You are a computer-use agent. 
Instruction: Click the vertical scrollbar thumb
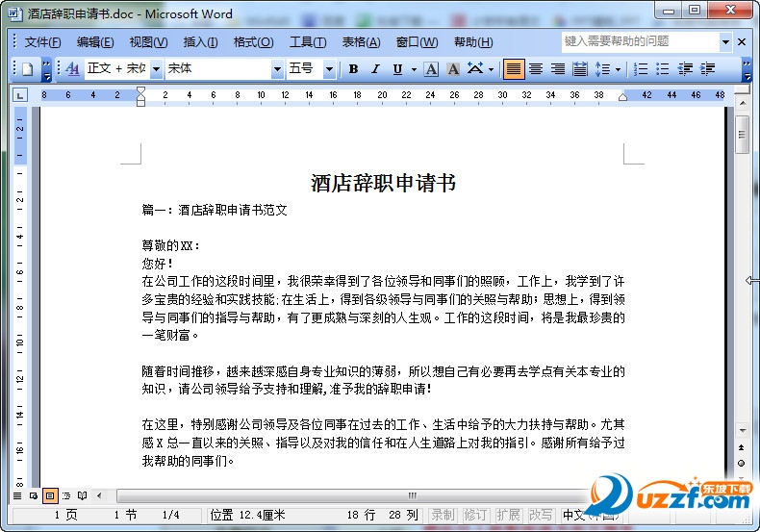[742, 135]
